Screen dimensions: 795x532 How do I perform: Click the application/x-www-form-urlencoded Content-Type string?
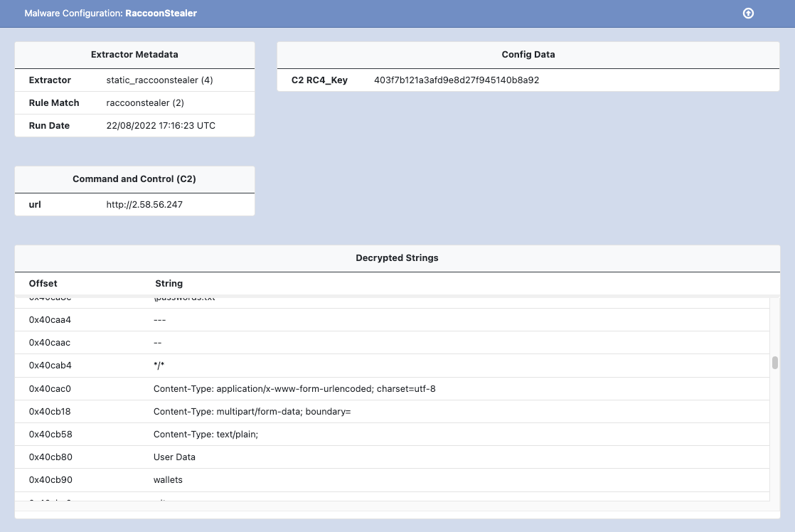294,389
